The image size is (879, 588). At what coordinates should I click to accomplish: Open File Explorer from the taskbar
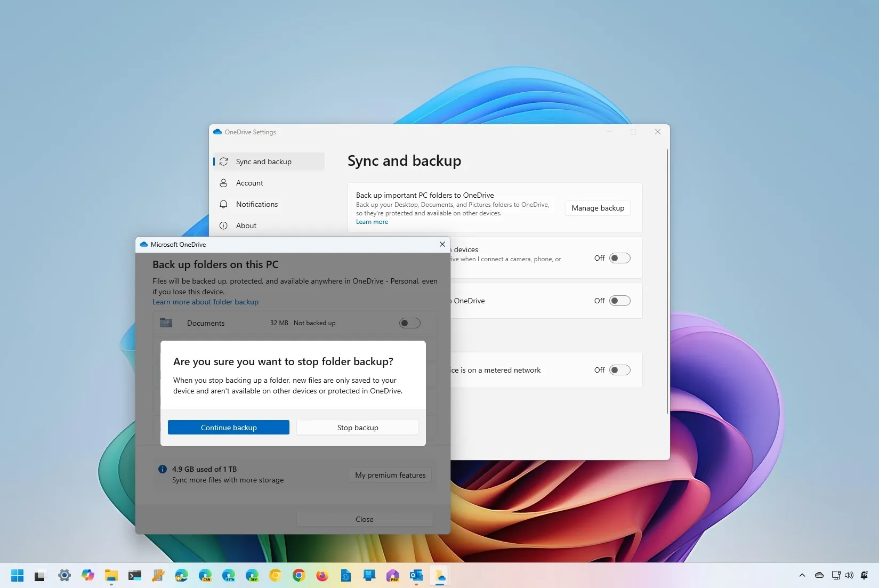click(111, 576)
